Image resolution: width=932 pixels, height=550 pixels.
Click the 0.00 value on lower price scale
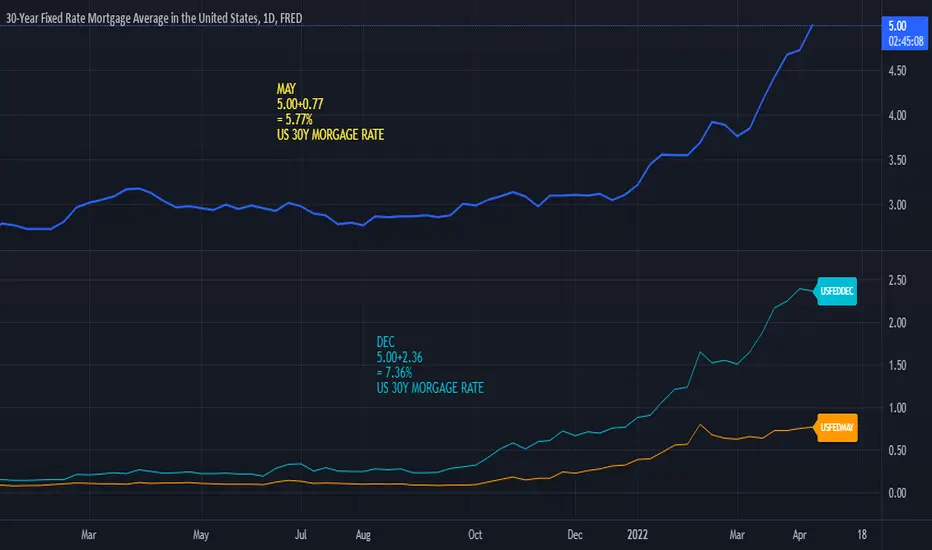(x=897, y=493)
